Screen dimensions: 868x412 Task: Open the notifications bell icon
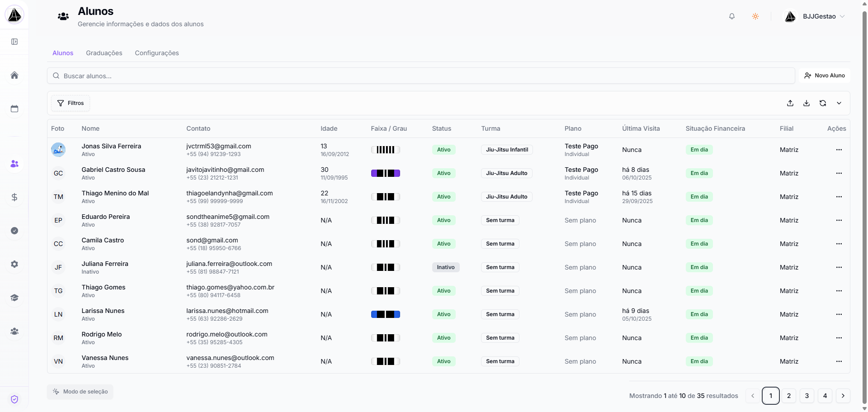(731, 16)
